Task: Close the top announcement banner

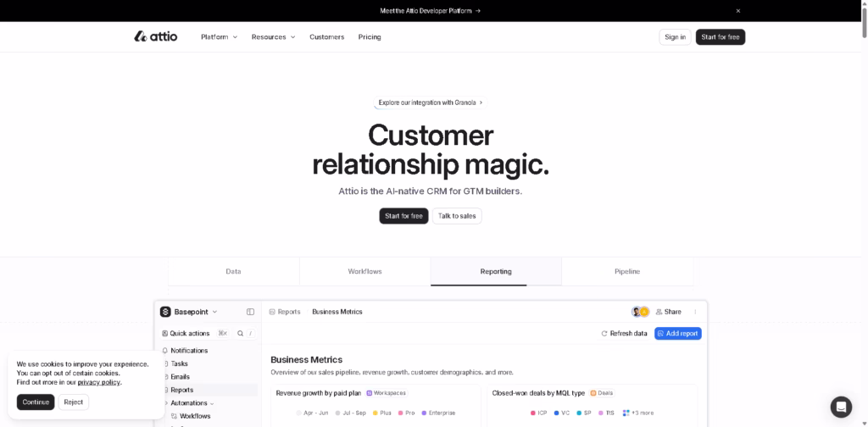Action: click(737, 11)
